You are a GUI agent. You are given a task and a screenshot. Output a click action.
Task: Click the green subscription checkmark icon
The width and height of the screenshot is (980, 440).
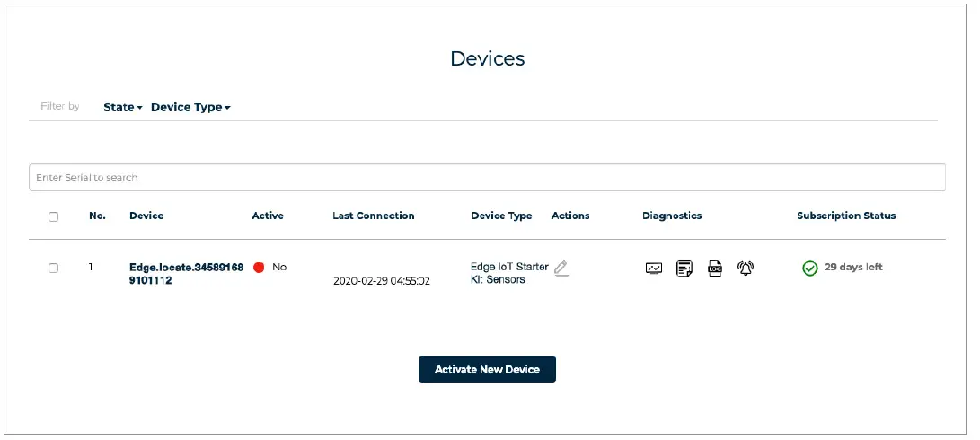pyautogui.click(x=809, y=268)
